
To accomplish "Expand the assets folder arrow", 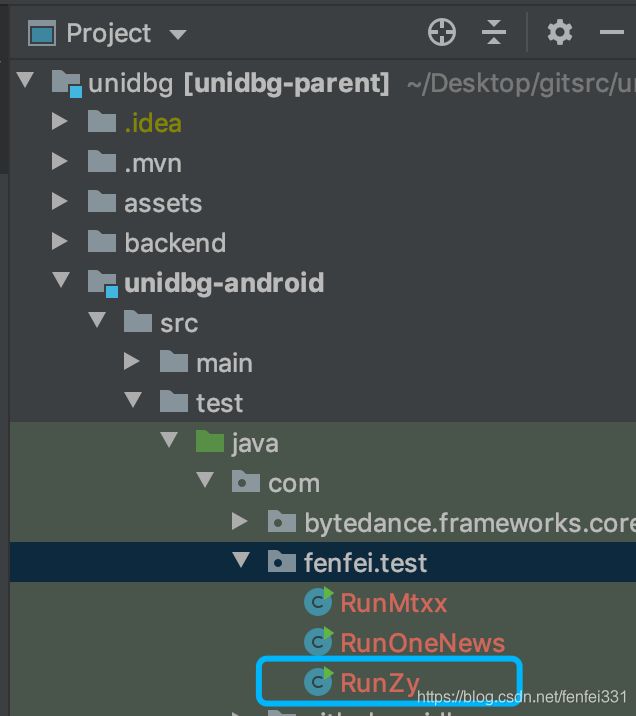I will (x=60, y=201).
